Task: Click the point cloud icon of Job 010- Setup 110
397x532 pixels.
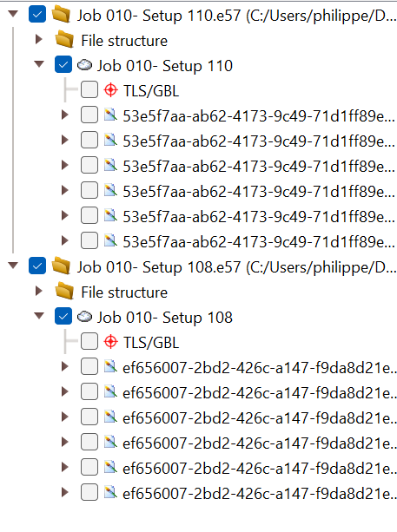Action: pos(84,65)
